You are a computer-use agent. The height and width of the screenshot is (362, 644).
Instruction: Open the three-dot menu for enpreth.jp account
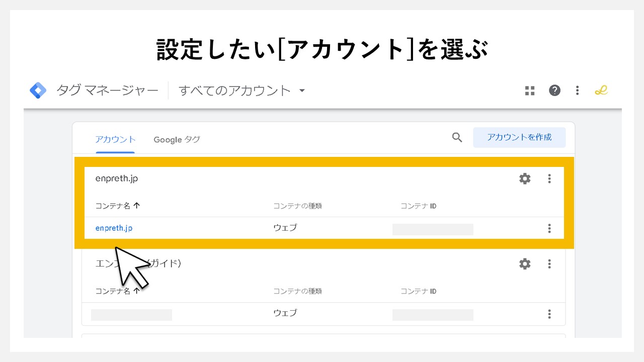pos(549,178)
